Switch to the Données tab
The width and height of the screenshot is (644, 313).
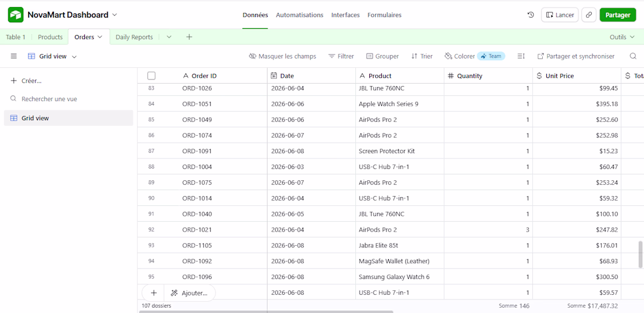255,15
